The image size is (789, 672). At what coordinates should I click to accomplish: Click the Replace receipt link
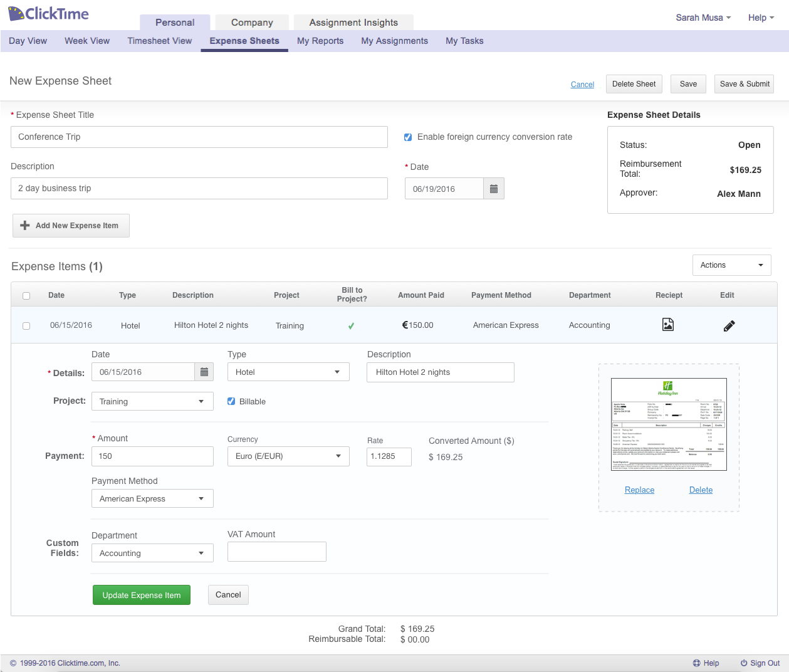pos(639,490)
